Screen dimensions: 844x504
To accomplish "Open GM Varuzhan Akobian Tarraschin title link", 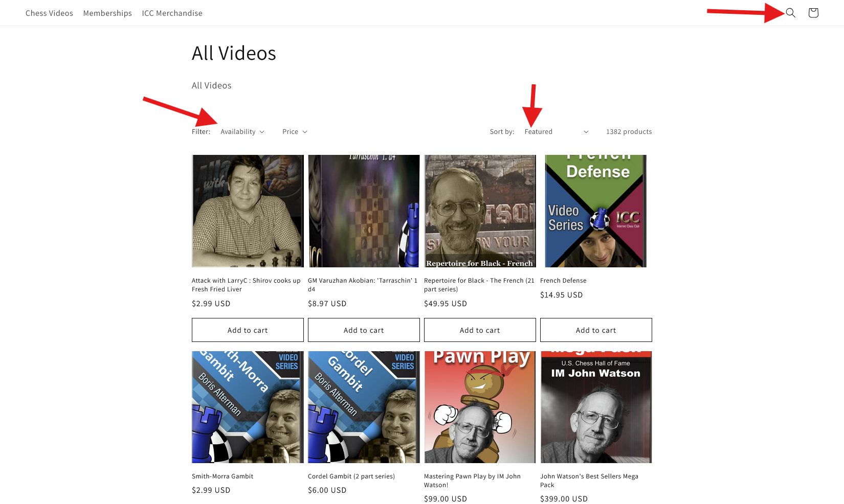I will pyautogui.click(x=363, y=285).
